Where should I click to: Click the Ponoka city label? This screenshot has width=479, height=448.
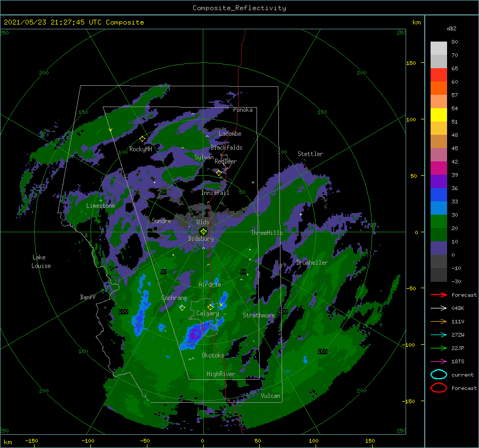point(243,110)
